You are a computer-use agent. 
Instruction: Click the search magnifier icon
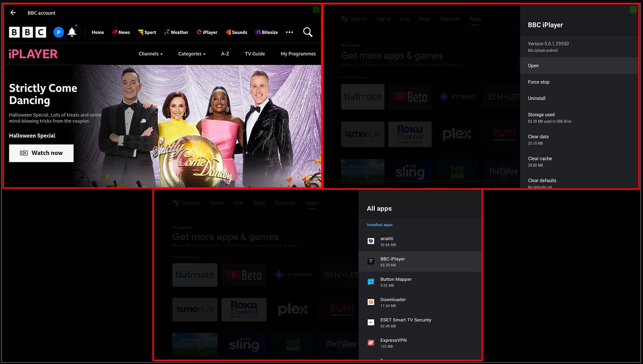click(308, 32)
